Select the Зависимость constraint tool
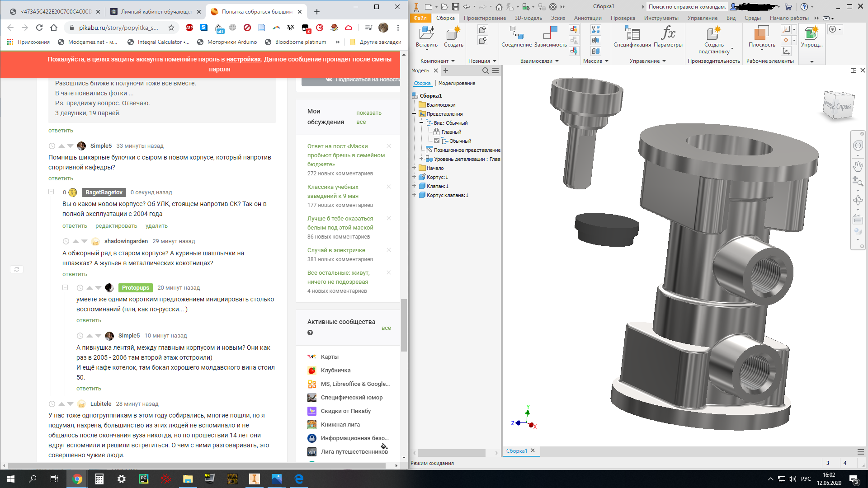The image size is (868, 488). click(x=550, y=33)
